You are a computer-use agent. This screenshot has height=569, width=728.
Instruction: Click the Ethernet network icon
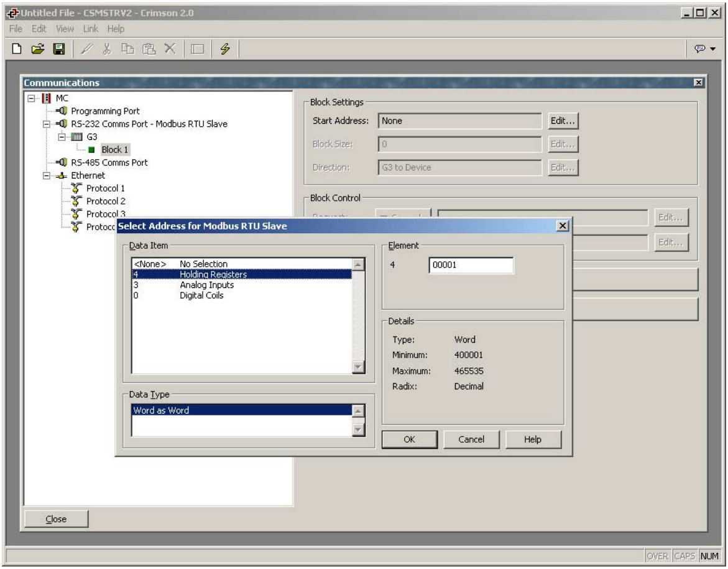[x=62, y=175]
